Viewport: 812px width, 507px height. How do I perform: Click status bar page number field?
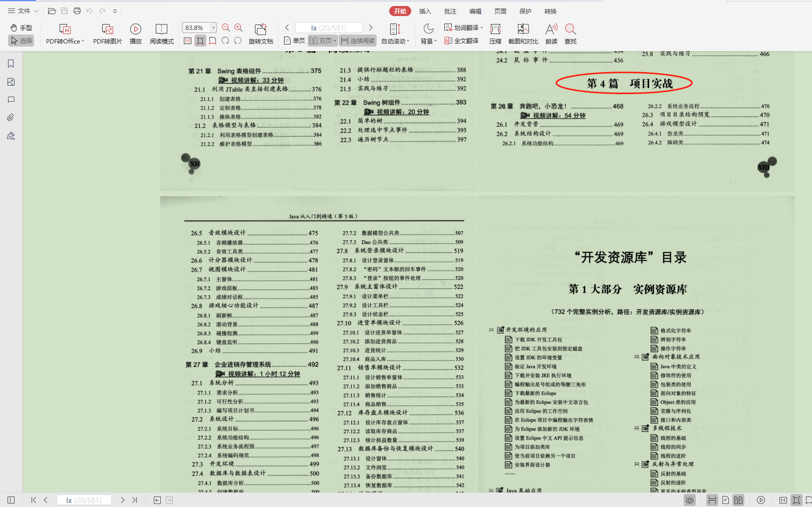[84, 500]
